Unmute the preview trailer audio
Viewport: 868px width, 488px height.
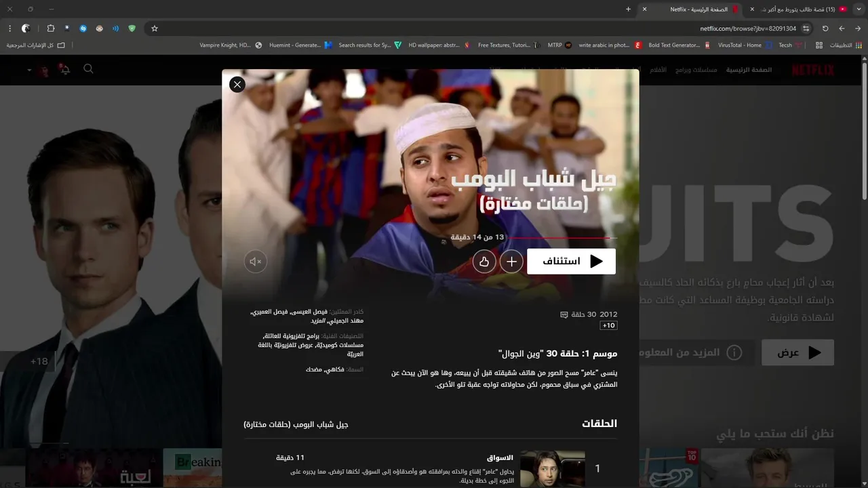[x=256, y=261]
